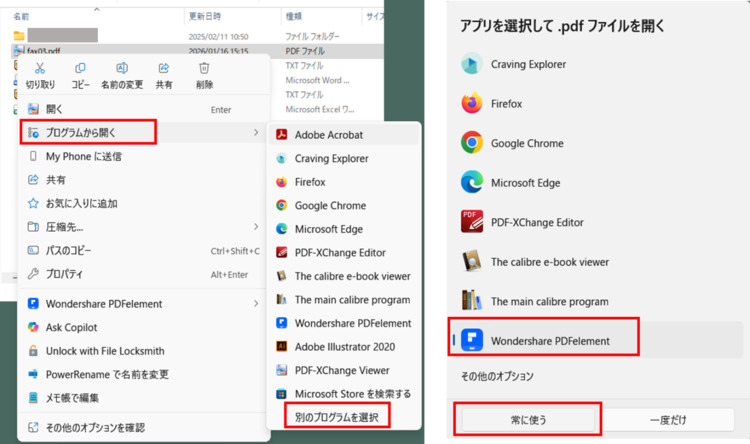Click PDF-XChange Editor icon in app chooser dialog
Screen dimensions: 750x444
pyautogui.click(x=472, y=222)
